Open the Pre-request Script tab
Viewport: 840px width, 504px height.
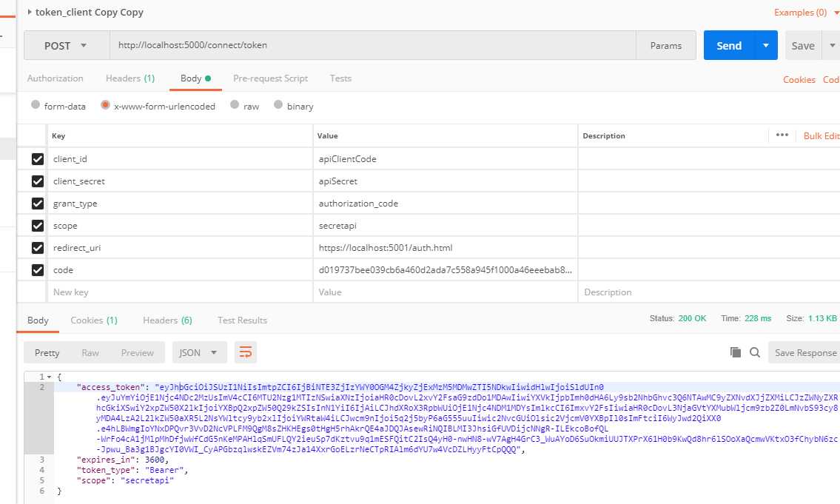[x=271, y=78]
